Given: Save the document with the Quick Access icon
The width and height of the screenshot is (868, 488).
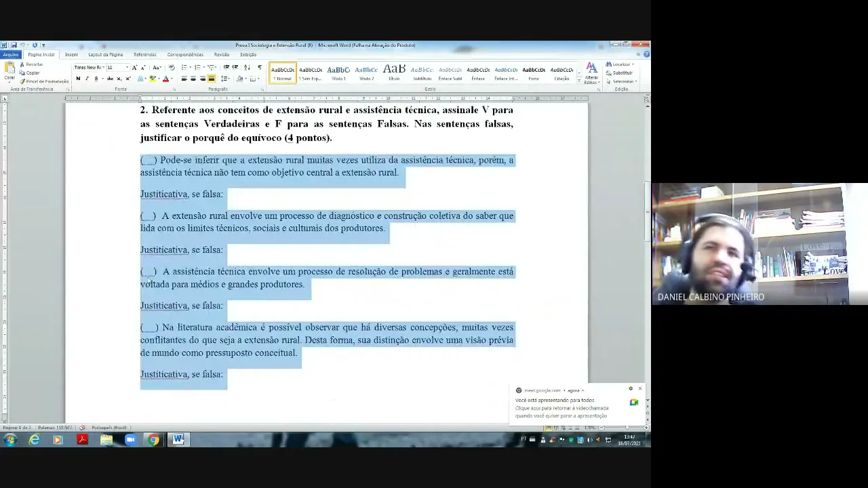Looking at the screenshot, I should coord(13,45).
